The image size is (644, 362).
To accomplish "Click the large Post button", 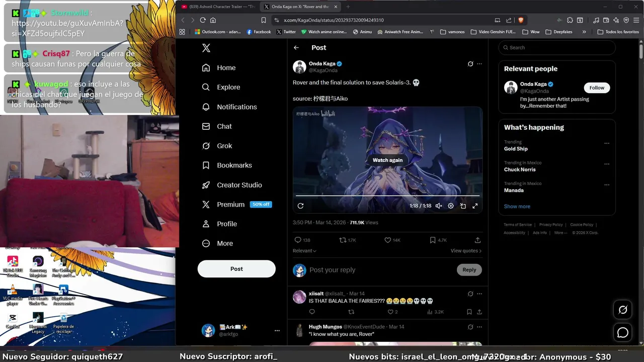I will coord(236,268).
